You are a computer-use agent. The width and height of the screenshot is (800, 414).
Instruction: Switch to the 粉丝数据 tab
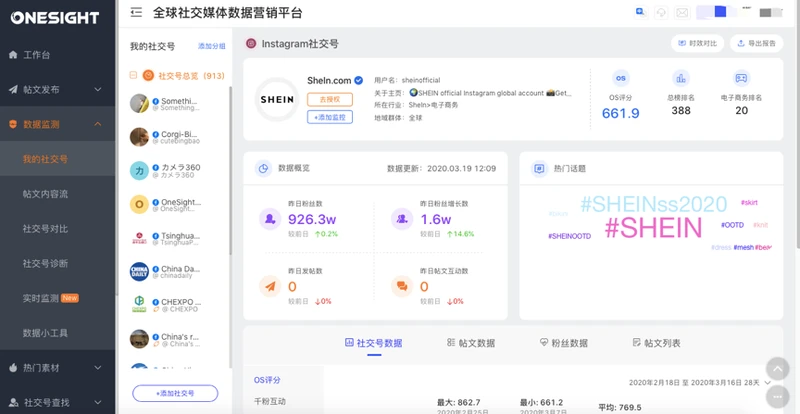coord(563,343)
